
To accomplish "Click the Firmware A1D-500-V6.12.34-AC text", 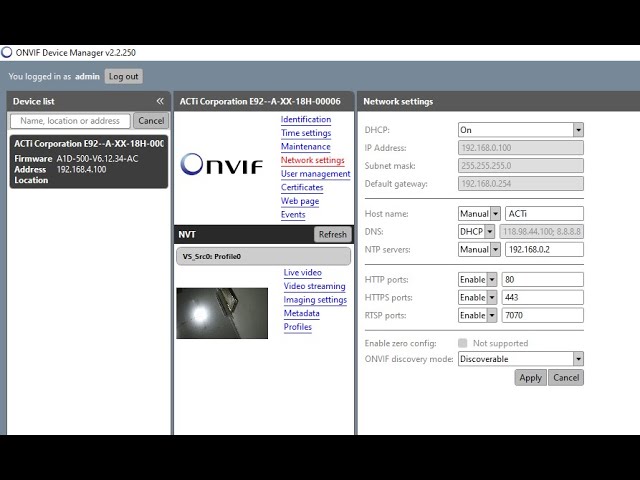I will tap(97, 158).
